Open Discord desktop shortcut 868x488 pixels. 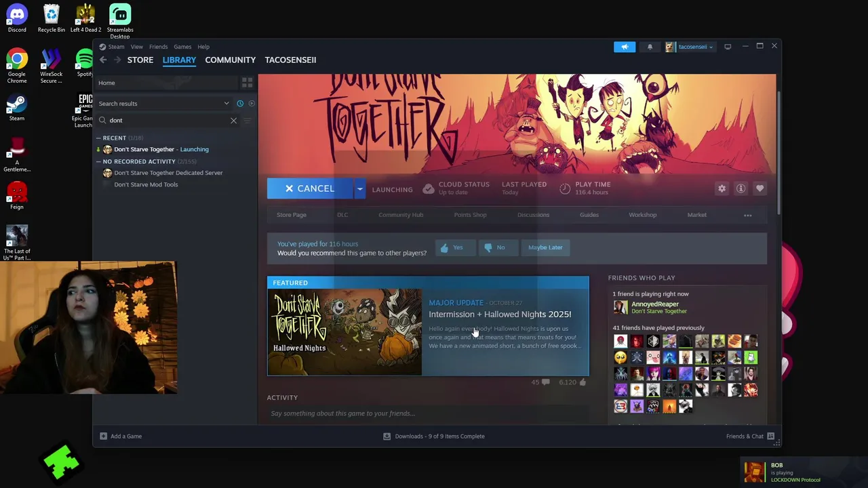(17, 18)
